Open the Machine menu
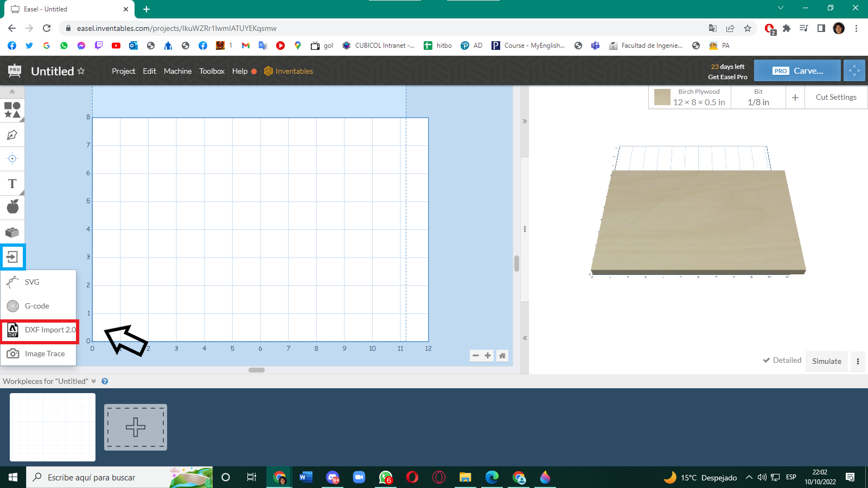 (177, 71)
